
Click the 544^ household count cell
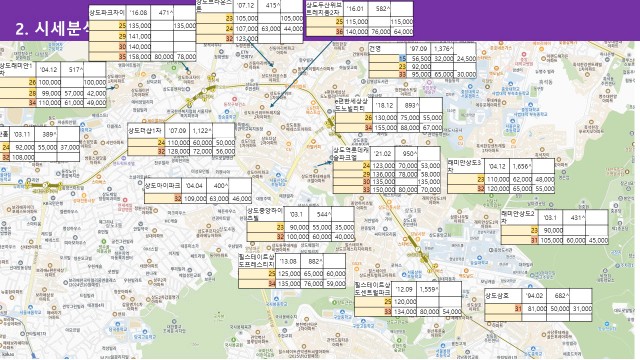pyautogui.click(x=320, y=214)
